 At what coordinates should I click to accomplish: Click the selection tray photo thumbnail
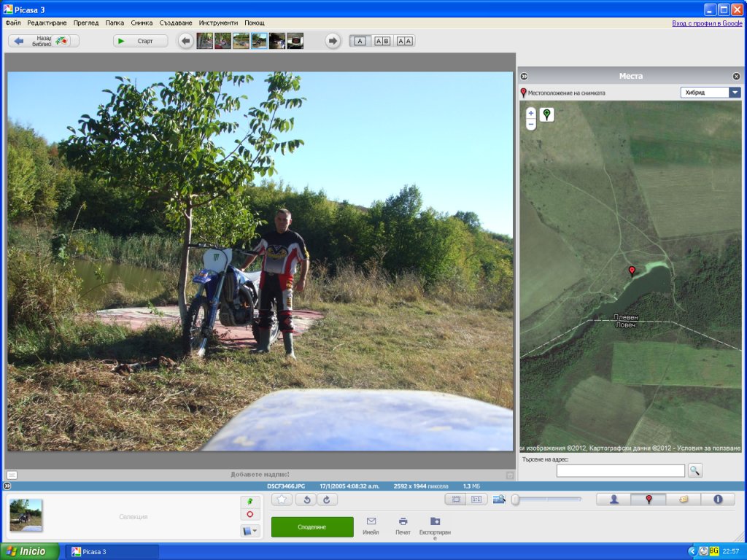[26, 515]
